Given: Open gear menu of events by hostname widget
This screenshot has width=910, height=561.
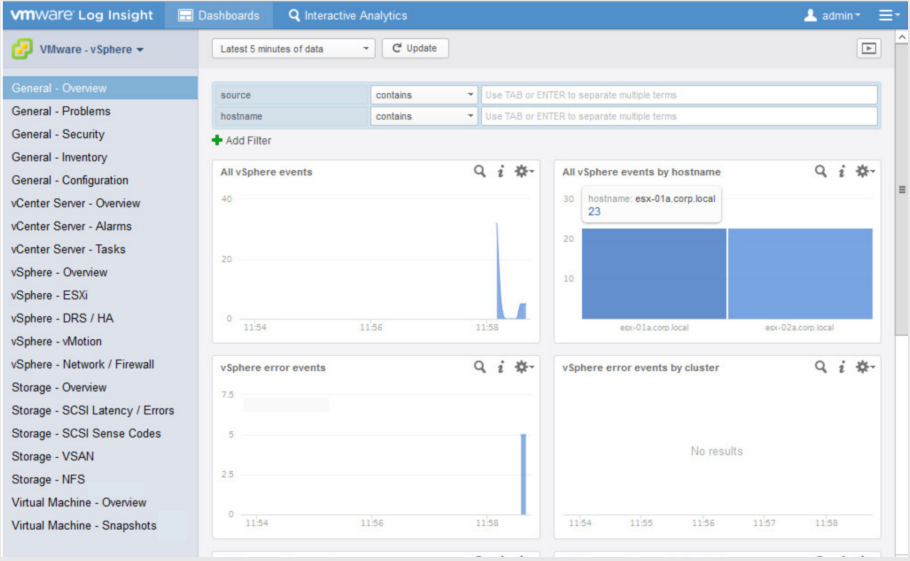Looking at the screenshot, I should [865, 171].
